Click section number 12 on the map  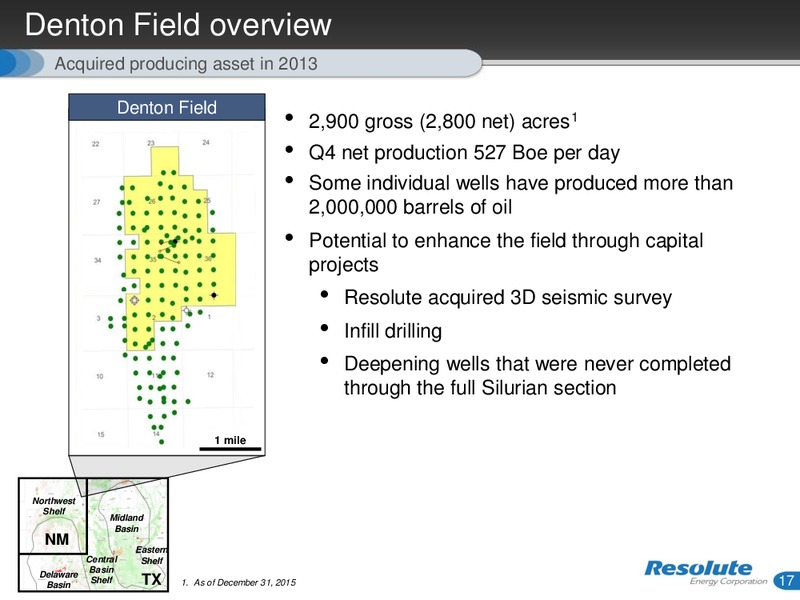point(210,375)
